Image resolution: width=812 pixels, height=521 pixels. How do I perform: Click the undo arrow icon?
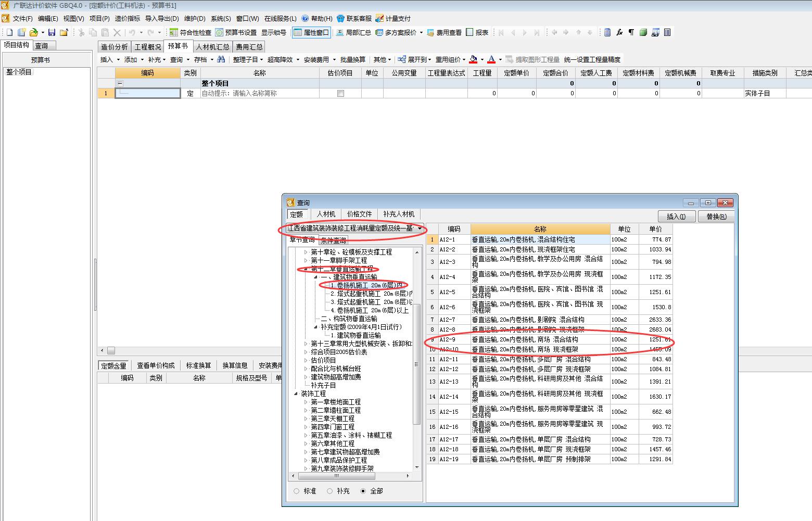tap(132, 32)
